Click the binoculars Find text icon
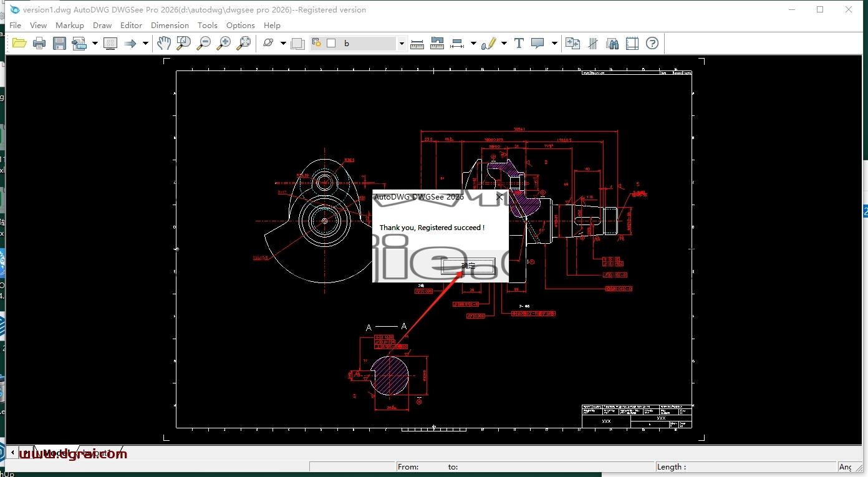 coord(612,43)
